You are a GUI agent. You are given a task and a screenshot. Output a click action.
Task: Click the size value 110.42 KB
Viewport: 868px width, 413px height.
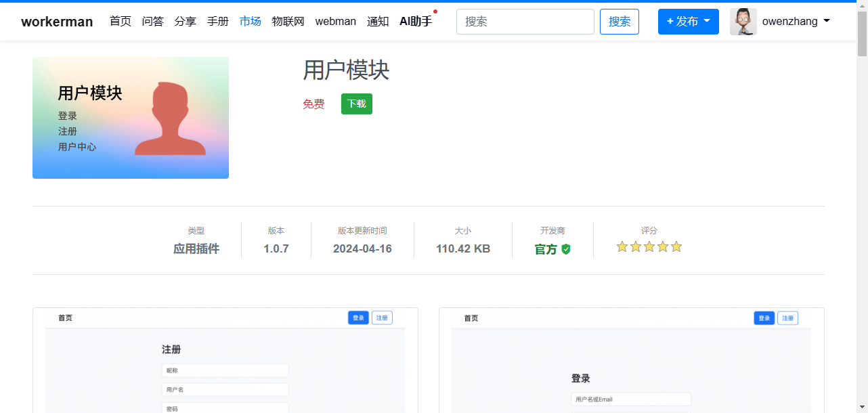pos(463,248)
